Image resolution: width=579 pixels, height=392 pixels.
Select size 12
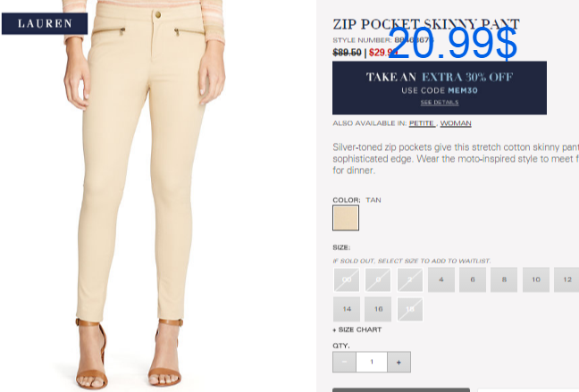(x=566, y=279)
